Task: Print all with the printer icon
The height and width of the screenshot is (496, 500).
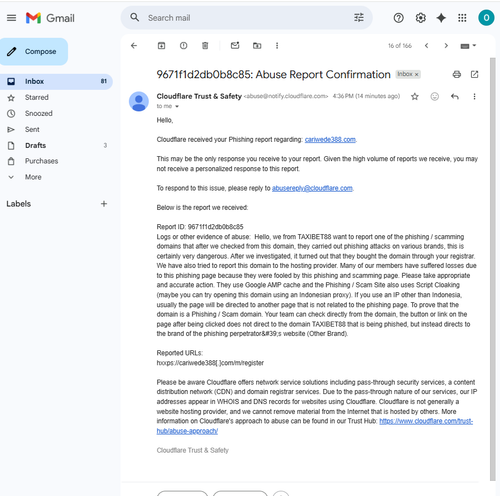Action: tap(457, 74)
